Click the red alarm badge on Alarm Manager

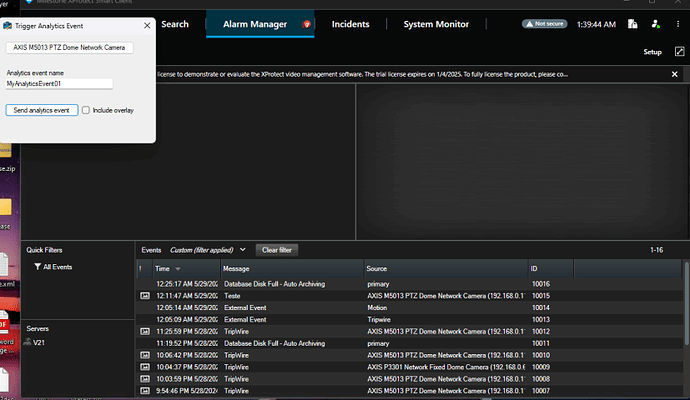(x=307, y=24)
